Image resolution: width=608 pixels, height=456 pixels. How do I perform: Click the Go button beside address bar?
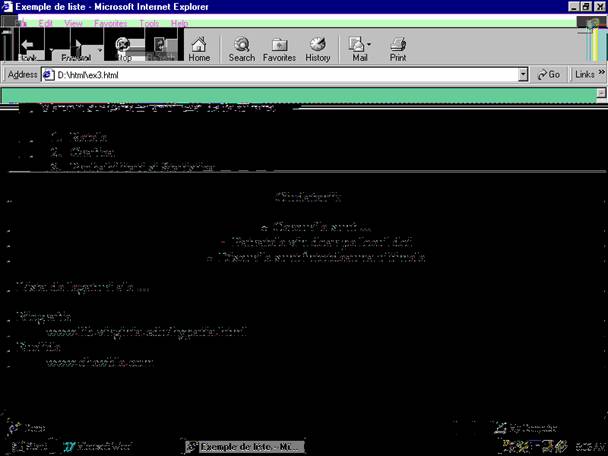click(x=548, y=75)
